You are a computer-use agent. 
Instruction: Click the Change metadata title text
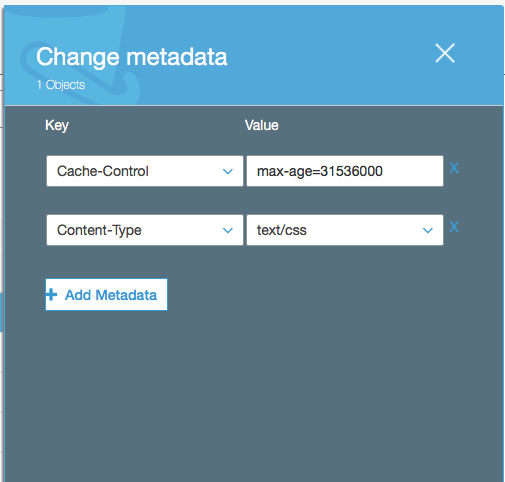pos(132,57)
